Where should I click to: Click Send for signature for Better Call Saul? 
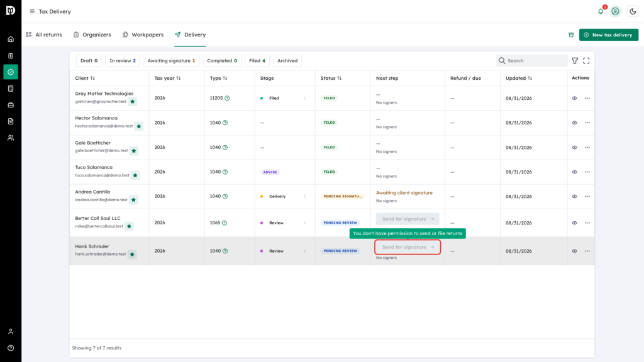pyautogui.click(x=408, y=219)
